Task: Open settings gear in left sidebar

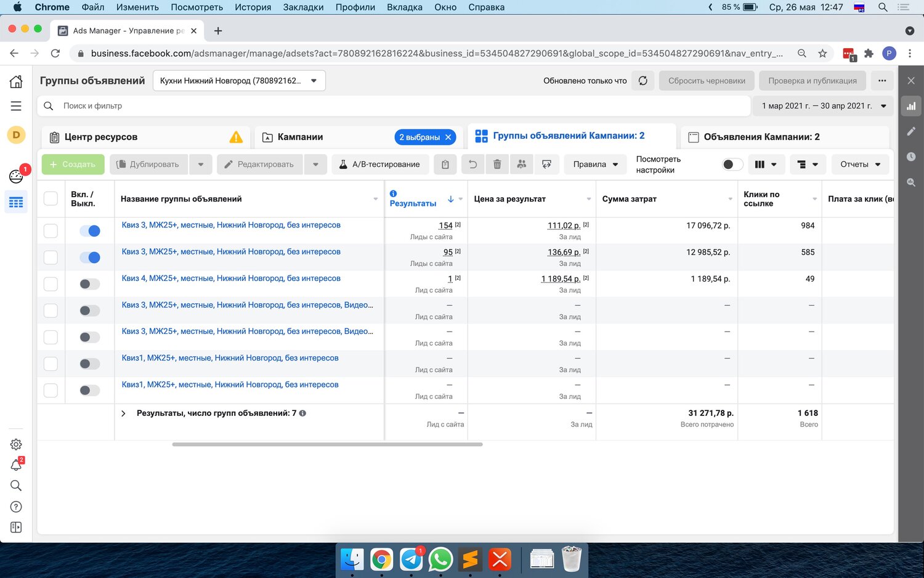Action: 16,444
